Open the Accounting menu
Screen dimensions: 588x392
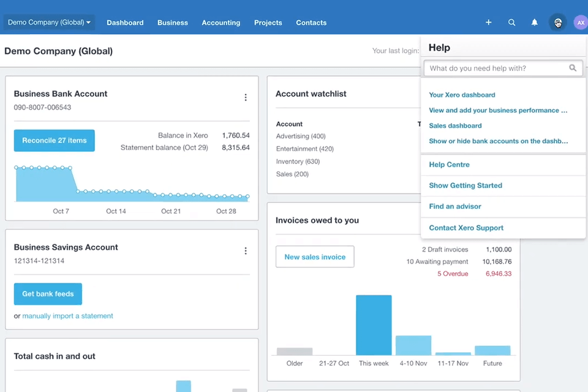click(x=221, y=23)
